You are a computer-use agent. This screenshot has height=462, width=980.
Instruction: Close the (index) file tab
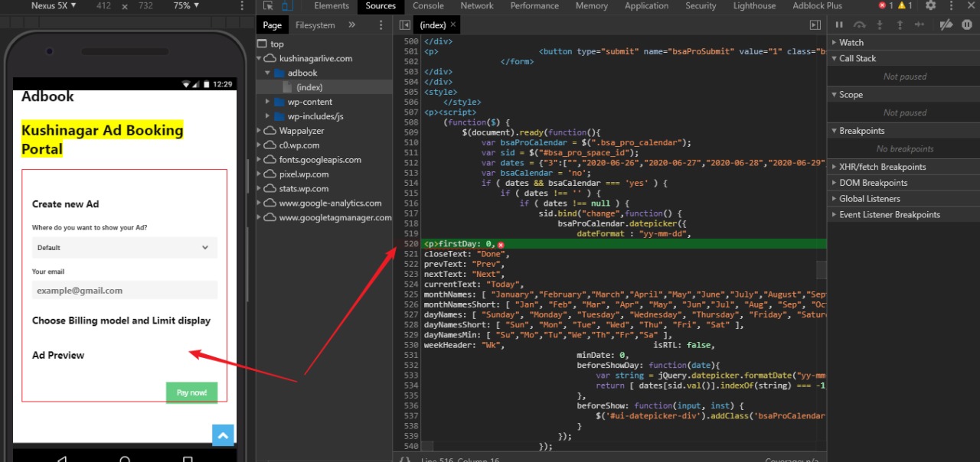click(454, 25)
